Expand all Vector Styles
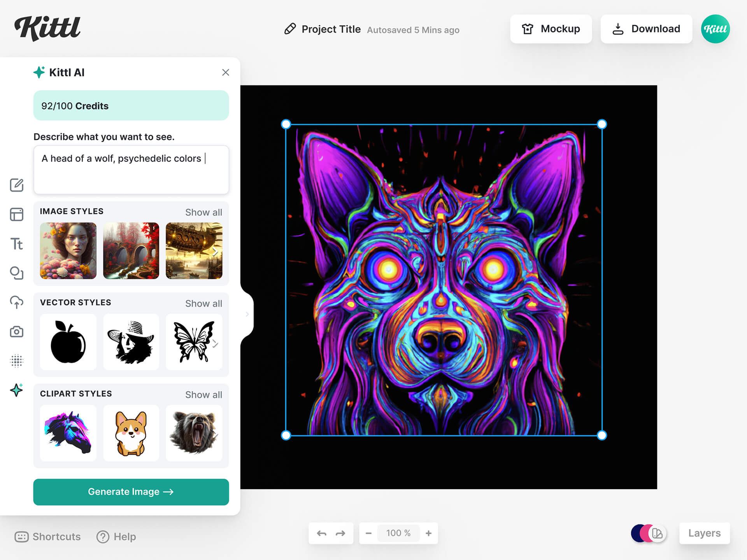The image size is (747, 560). point(203,303)
